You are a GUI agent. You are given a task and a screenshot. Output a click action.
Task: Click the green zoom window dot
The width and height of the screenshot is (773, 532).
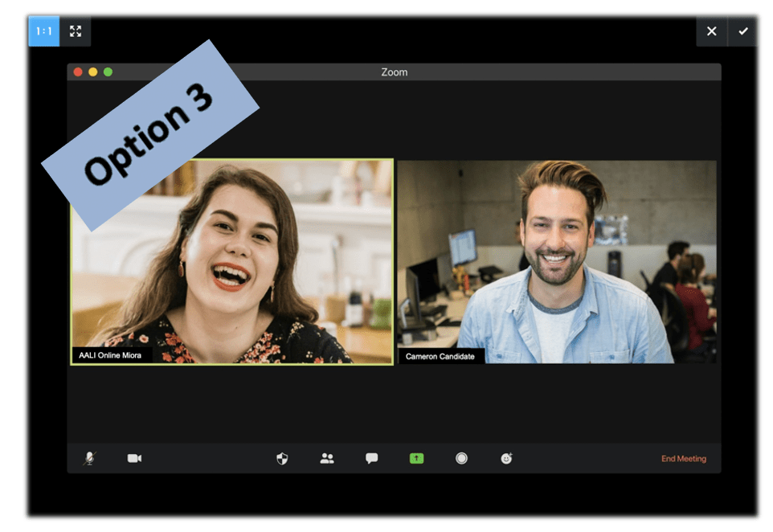[x=108, y=72]
